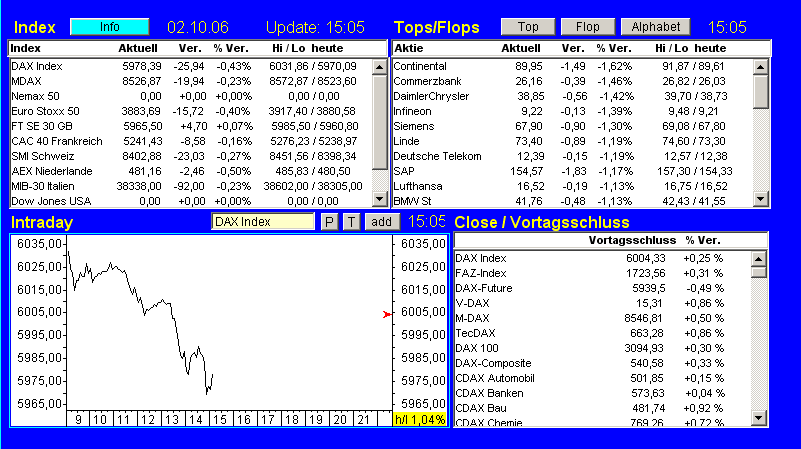Image resolution: width=801 pixels, height=449 pixels.
Task: Click Vortagsschluss scrollbar thumb
Action: tap(759, 272)
